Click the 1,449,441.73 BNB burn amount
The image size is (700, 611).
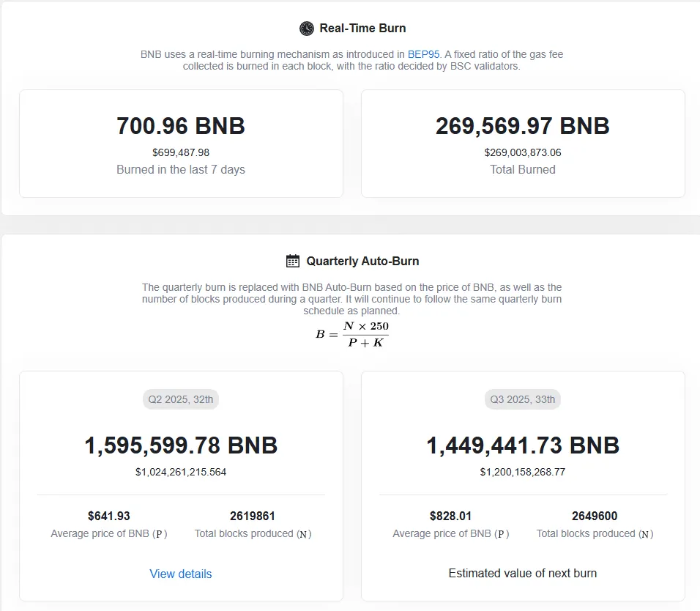[523, 445]
